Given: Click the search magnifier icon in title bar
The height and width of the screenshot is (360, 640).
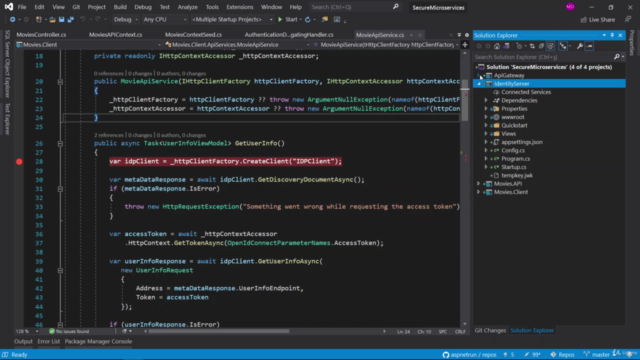Looking at the screenshot, I should point(396,7).
